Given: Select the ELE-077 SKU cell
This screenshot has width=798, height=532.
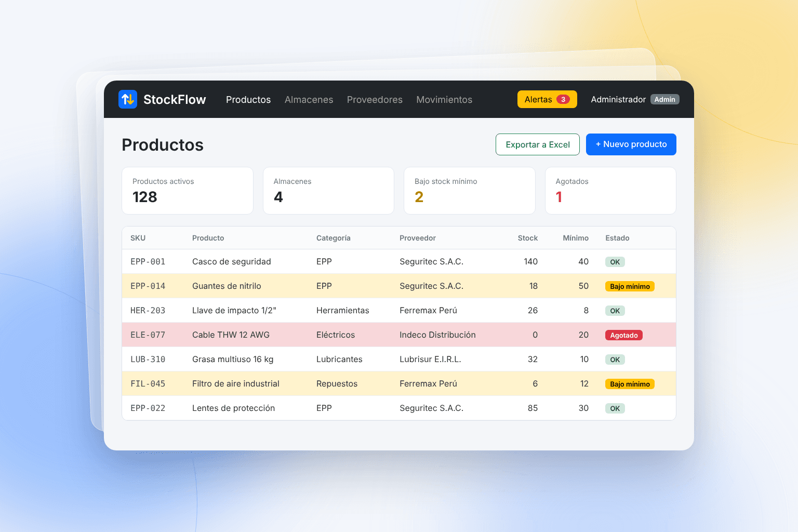Looking at the screenshot, I should tap(148, 335).
